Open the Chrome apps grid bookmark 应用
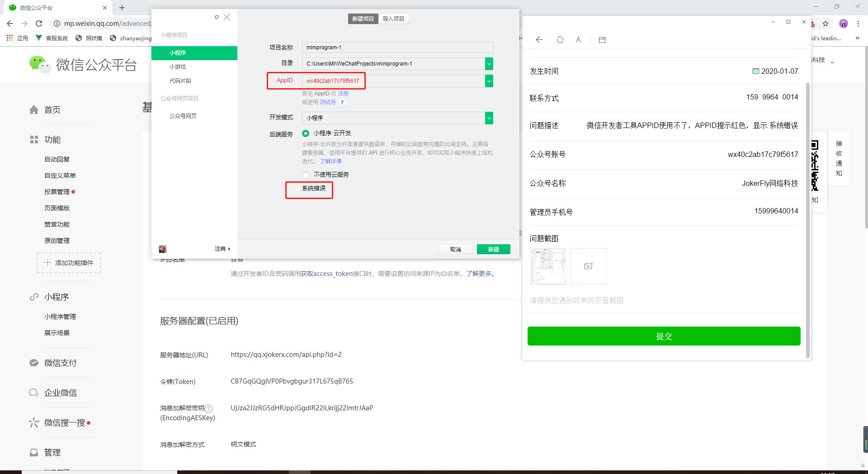Viewport: 868px width, 474px height. pyautogui.click(x=17, y=38)
